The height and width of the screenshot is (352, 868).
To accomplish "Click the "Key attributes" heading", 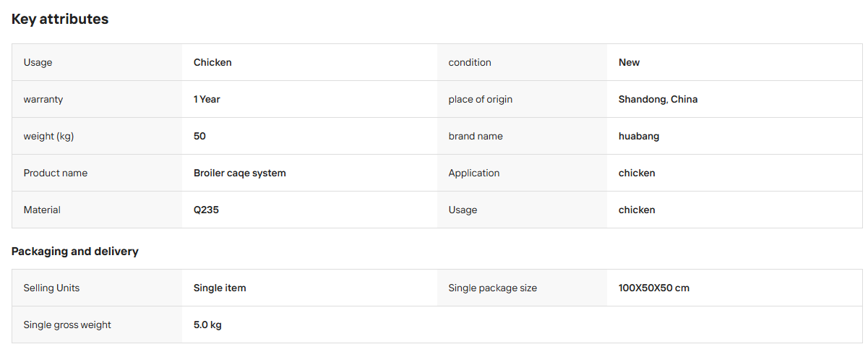I will (x=60, y=20).
